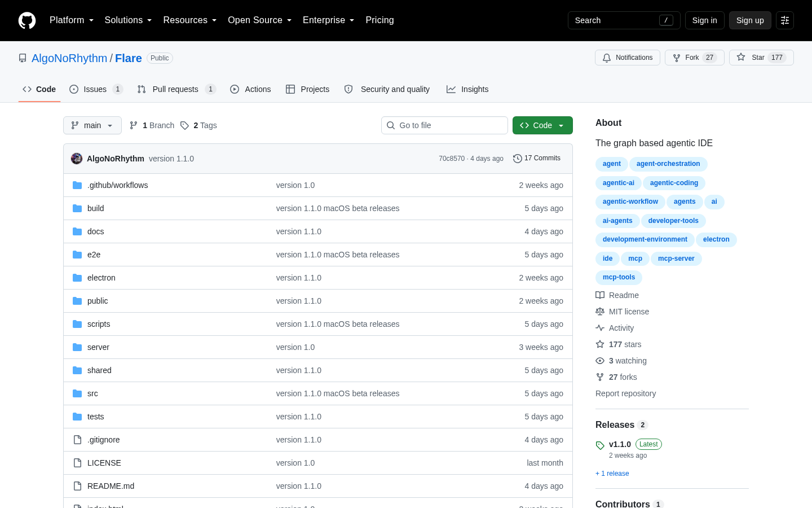Image resolution: width=812 pixels, height=508 pixels.
Task: Star the Flare repository
Action: click(761, 58)
